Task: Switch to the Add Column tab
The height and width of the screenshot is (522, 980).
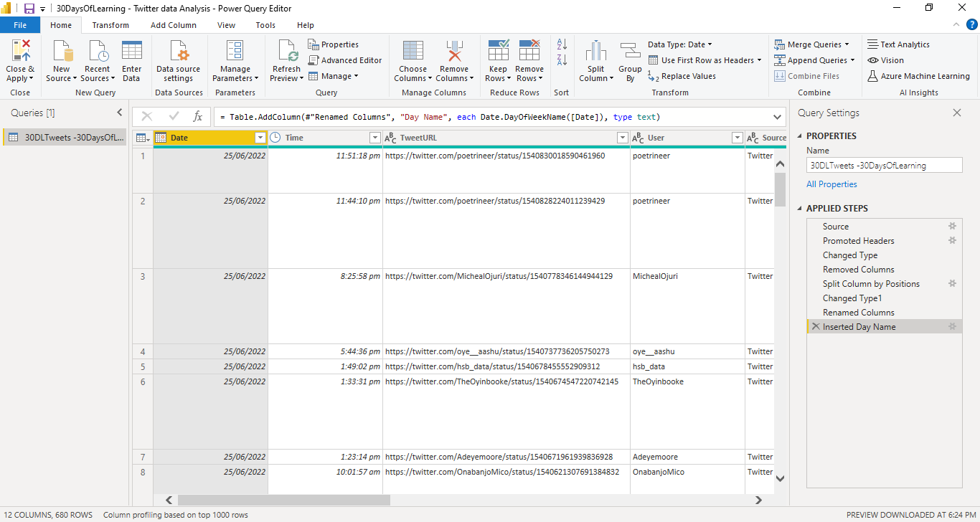Action: (174, 24)
